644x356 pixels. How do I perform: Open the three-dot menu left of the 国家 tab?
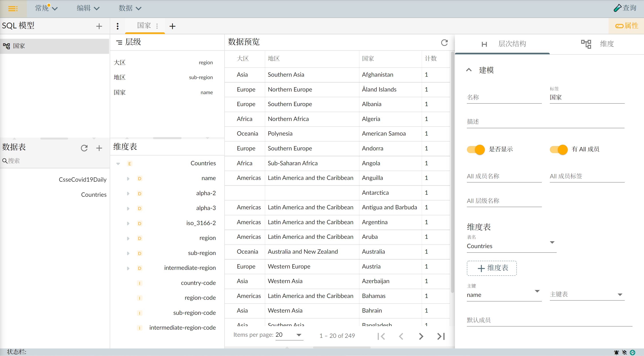tap(117, 26)
